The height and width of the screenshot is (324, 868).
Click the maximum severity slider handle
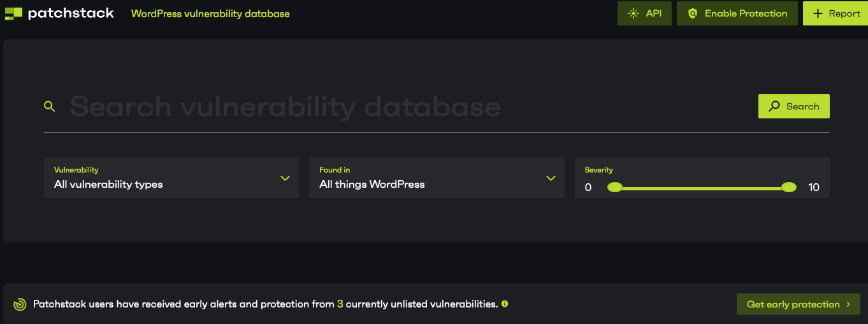click(x=789, y=187)
